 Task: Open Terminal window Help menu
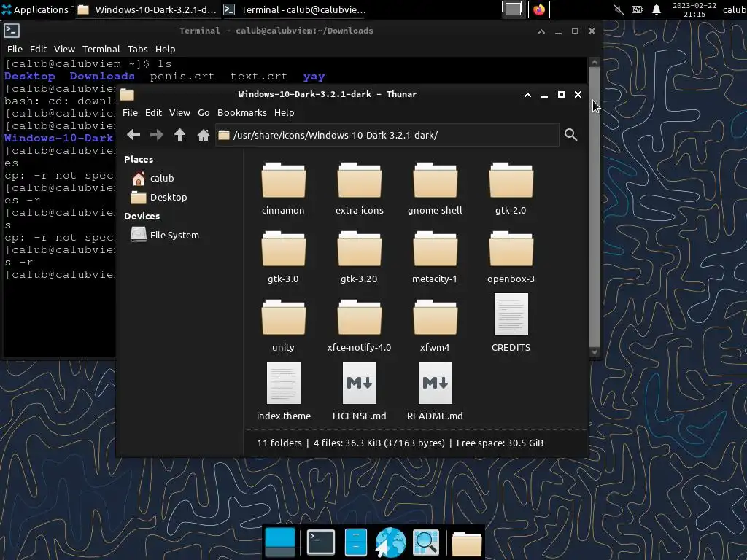point(166,50)
